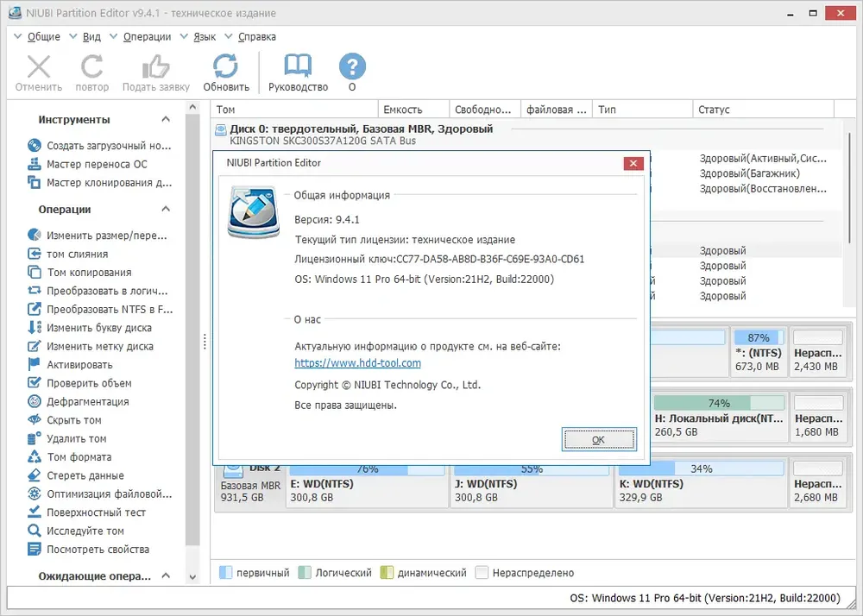863x616 pixels.
Task: Sort by the Статус column header
Action: [x=764, y=110]
